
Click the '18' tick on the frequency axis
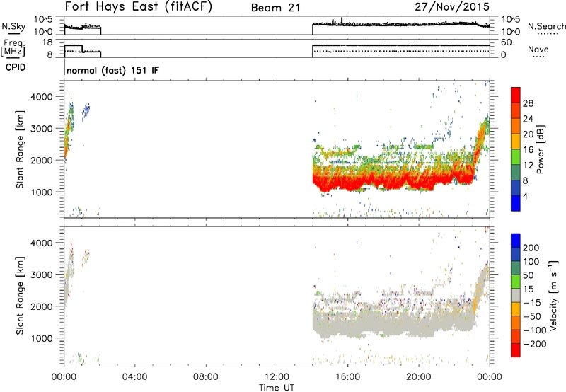(x=47, y=42)
